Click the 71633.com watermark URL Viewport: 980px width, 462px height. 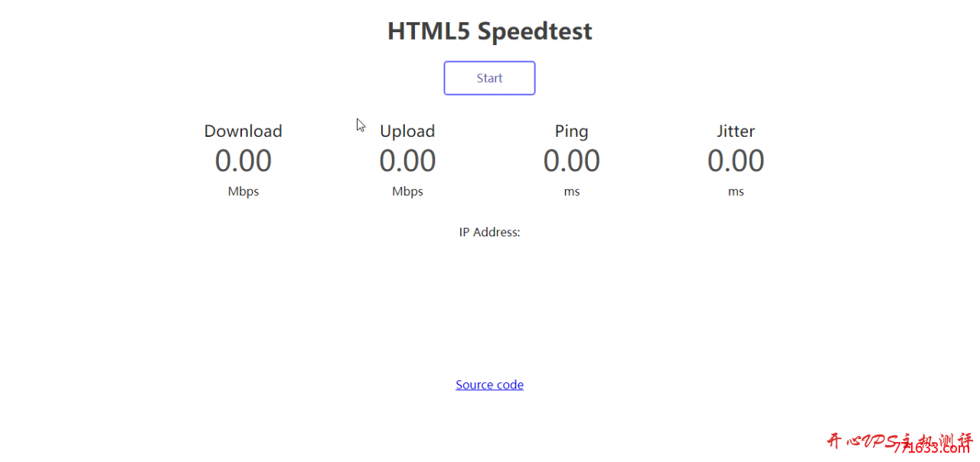tap(931, 447)
